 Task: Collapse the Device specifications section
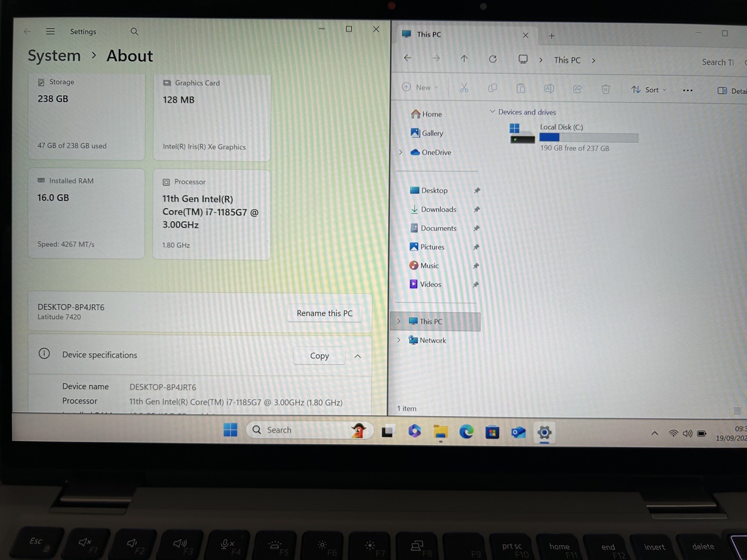pyautogui.click(x=358, y=356)
